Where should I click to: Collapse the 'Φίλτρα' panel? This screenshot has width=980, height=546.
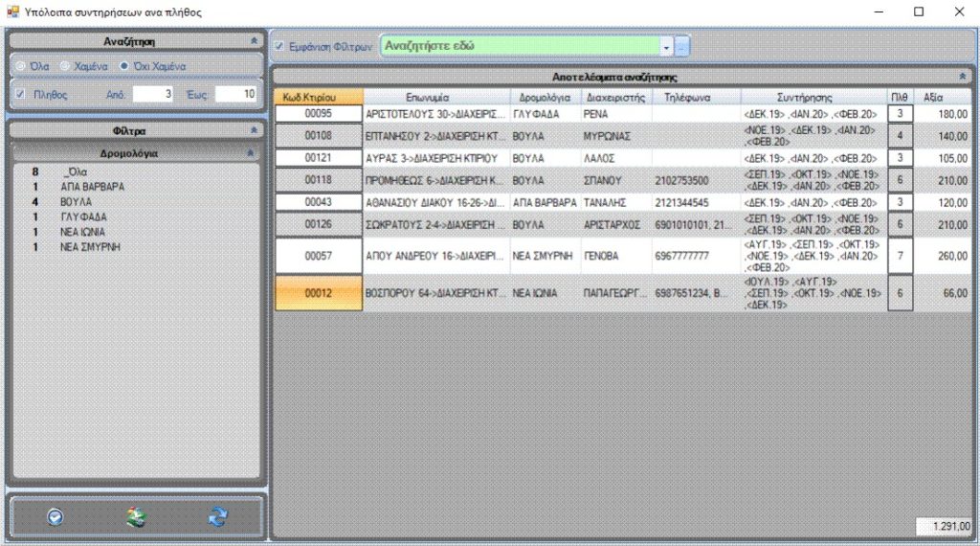point(253,129)
